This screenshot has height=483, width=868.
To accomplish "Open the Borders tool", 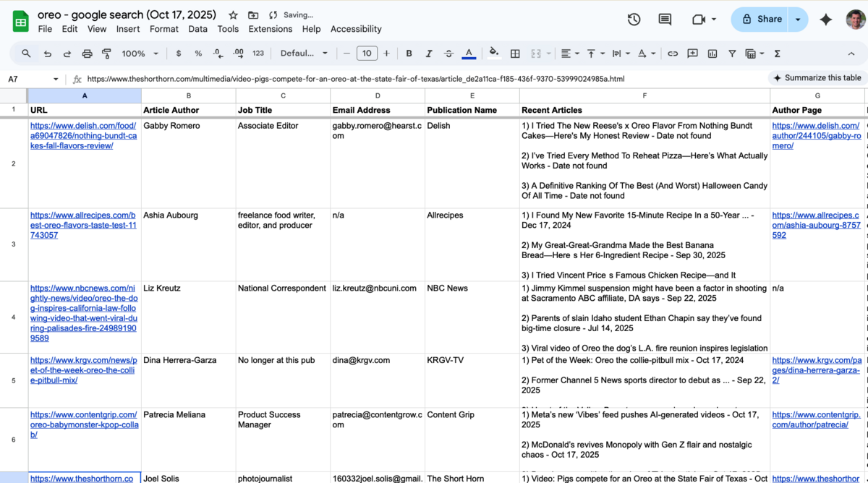I will click(515, 54).
